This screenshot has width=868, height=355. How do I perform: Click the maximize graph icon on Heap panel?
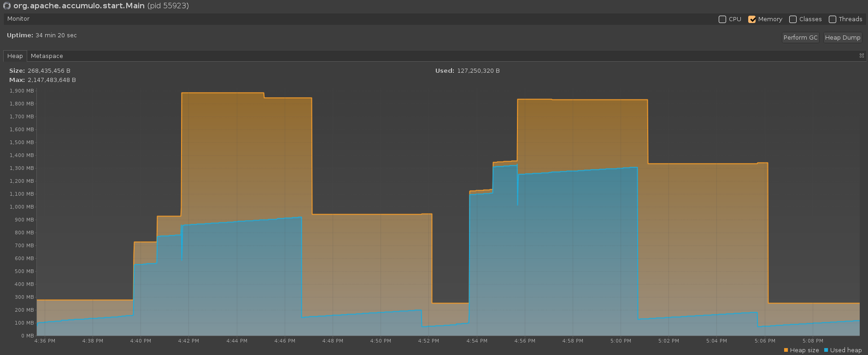(862, 56)
